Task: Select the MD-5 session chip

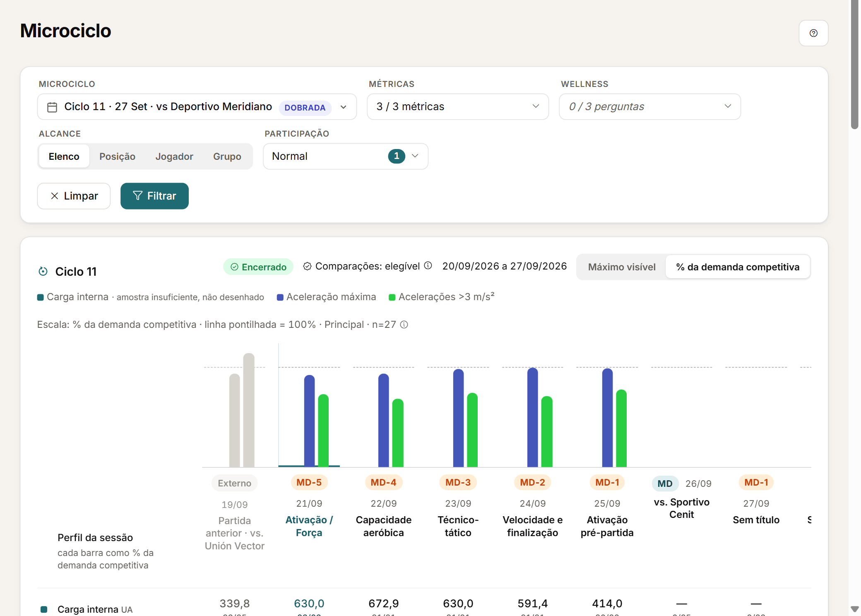Action: (309, 482)
